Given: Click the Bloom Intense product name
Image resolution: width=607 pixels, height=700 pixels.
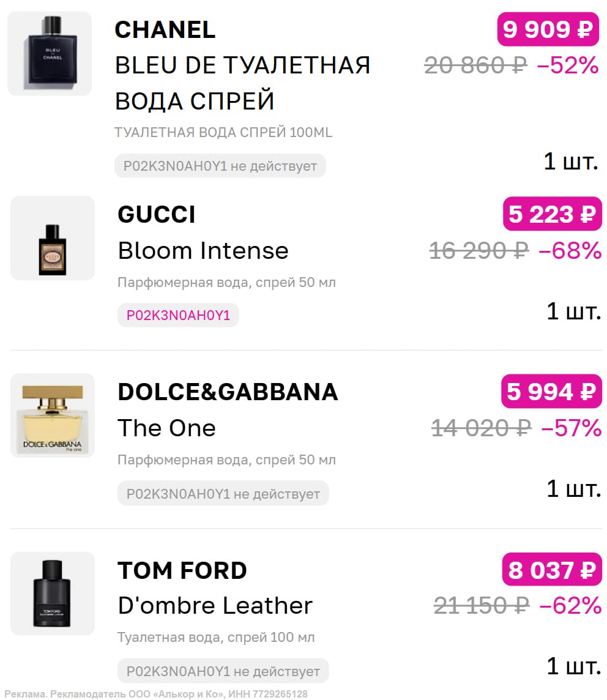Looking at the screenshot, I should (x=203, y=250).
